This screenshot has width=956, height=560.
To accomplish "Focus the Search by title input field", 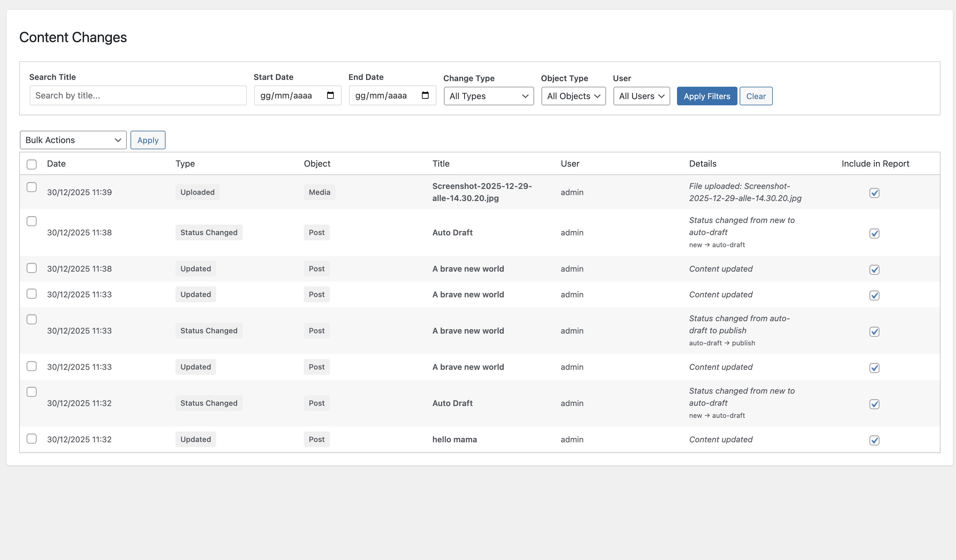I will click(x=138, y=95).
